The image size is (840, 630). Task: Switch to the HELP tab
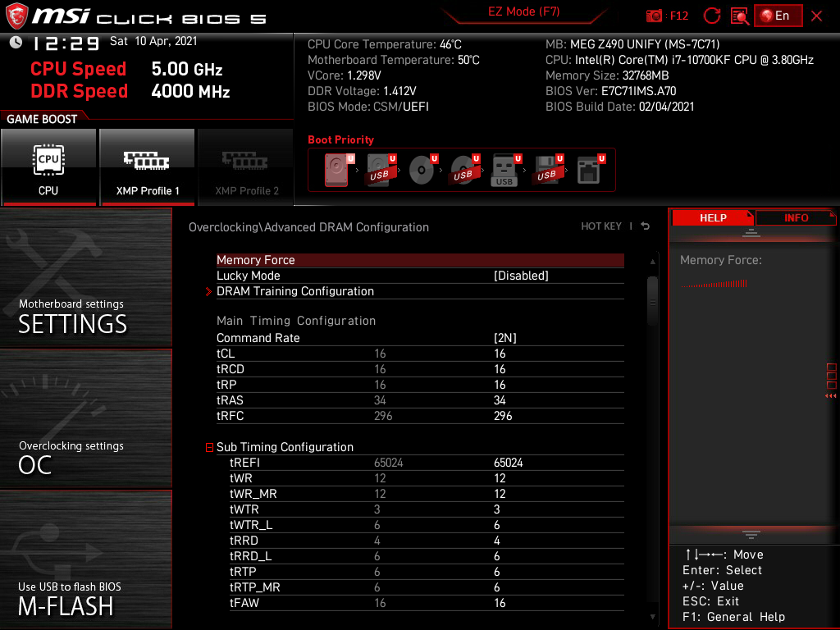click(x=713, y=217)
